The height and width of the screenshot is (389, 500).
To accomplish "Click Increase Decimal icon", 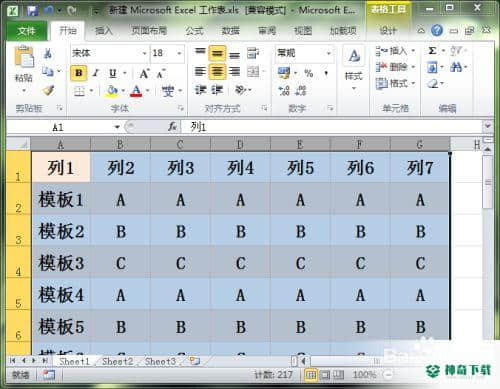I will [x=284, y=90].
